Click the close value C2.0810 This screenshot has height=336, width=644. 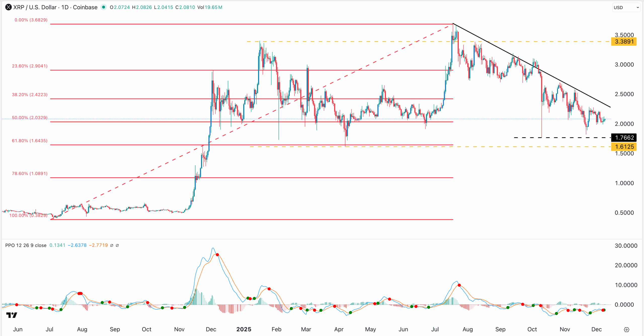pos(185,7)
